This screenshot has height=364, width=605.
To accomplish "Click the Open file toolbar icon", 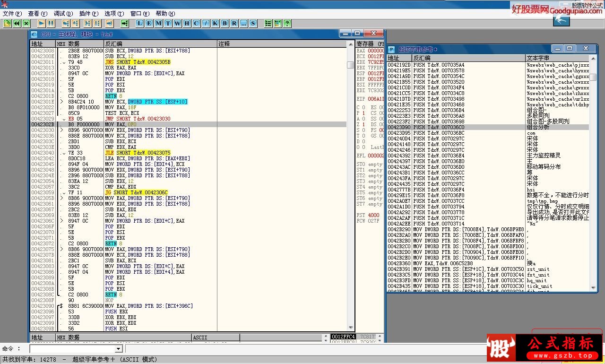I will 7,23.
